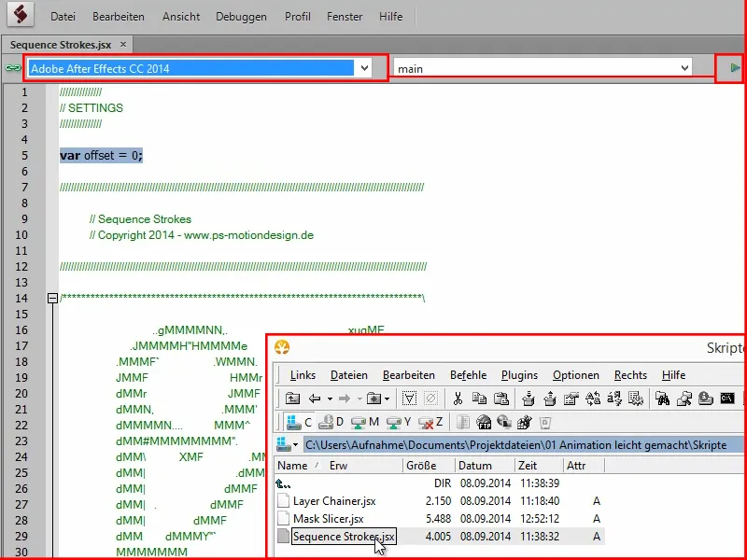Screen dimensions: 747x560
Task: Open the Datei menu
Action: pyautogui.click(x=63, y=17)
